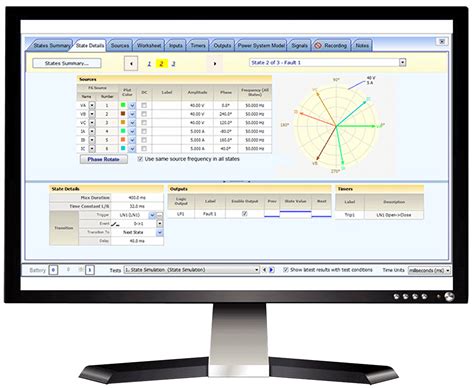The image size is (474, 388).
Task: Enable DC checkbox for IC source
Action: (144, 149)
